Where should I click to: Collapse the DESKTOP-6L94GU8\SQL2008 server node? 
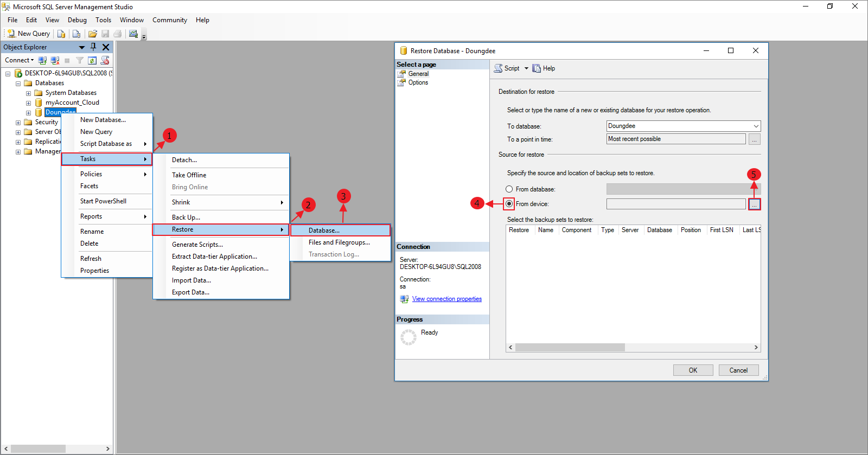point(8,74)
